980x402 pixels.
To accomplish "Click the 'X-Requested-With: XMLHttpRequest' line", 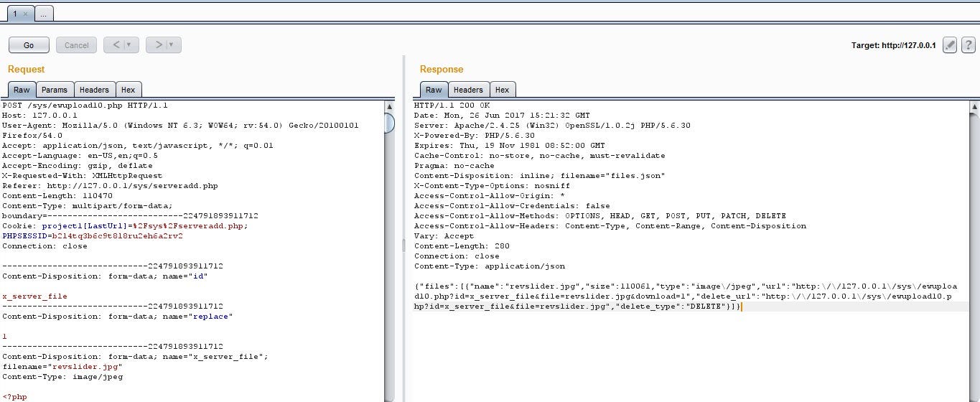I will point(82,175).
